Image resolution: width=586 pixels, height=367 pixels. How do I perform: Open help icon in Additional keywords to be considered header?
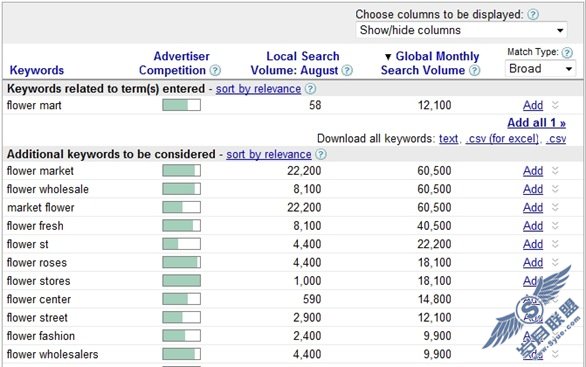(x=321, y=154)
